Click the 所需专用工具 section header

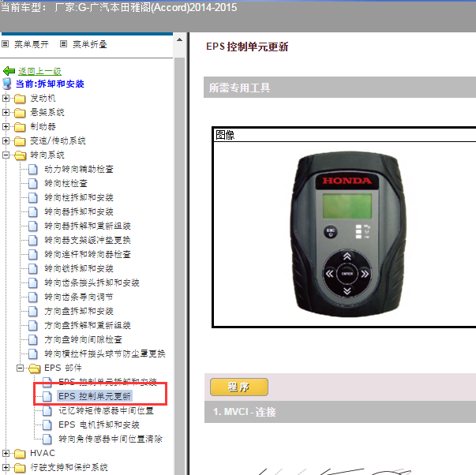tap(339, 88)
